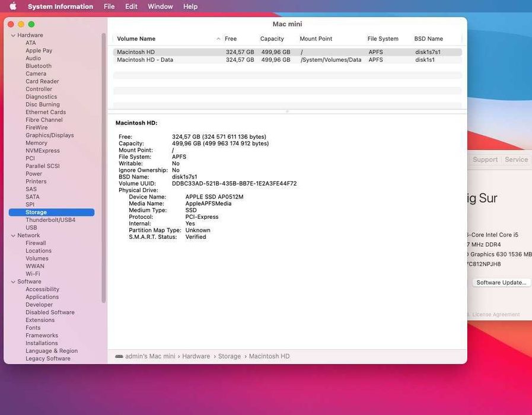Open the Edit menu

point(131,7)
